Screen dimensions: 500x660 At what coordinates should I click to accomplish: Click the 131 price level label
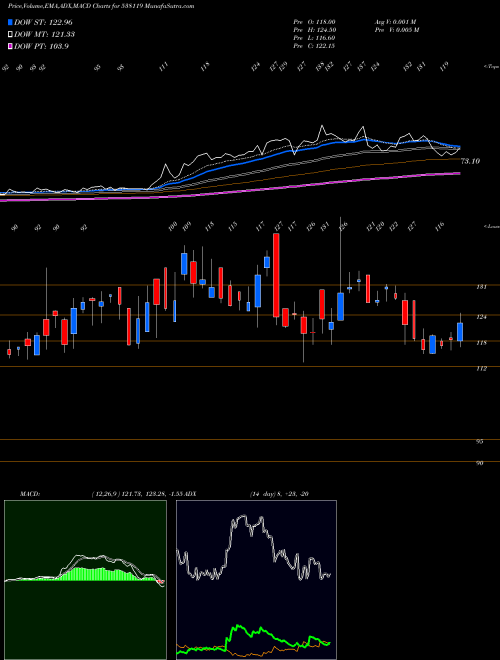pyautogui.click(x=481, y=287)
